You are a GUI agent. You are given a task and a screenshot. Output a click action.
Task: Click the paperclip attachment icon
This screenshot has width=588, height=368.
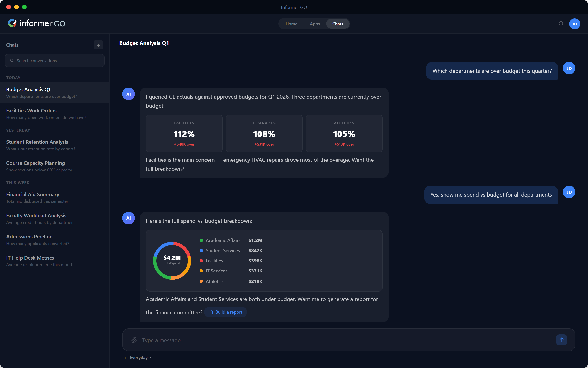click(x=134, y=340)
